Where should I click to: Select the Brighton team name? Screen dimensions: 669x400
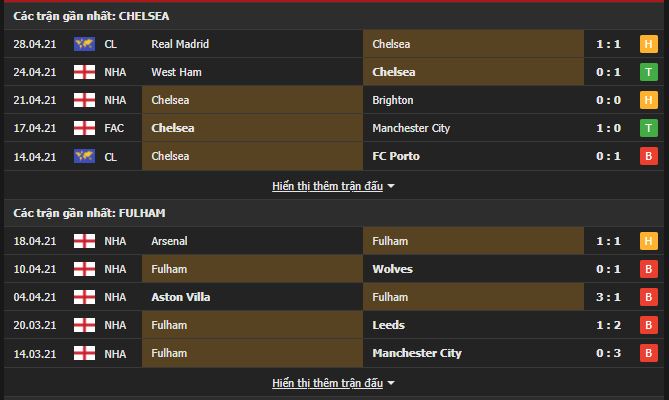392,100
